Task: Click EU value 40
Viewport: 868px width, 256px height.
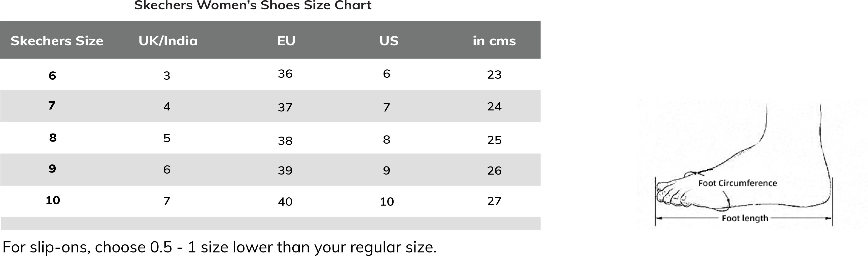Action: point(285,201)
